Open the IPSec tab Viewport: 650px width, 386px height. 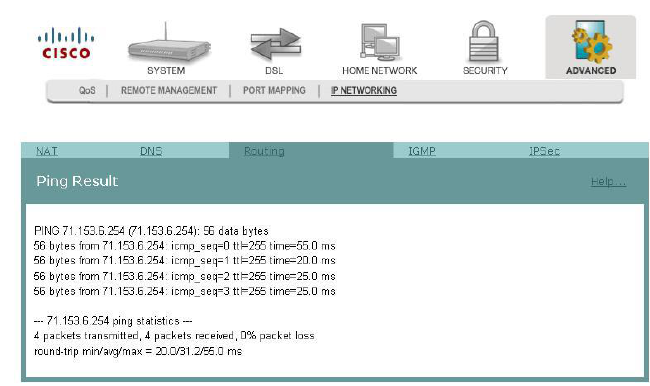coord(544,151)
